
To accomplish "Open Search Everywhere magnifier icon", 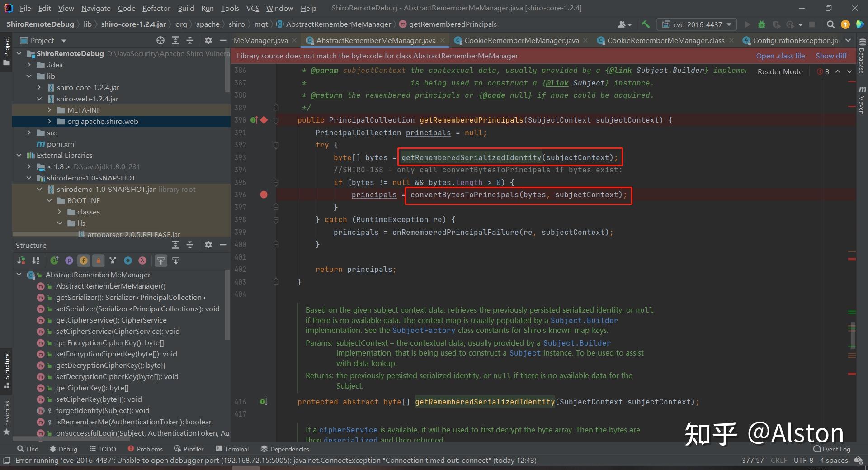I will click(x=830, y=24).
